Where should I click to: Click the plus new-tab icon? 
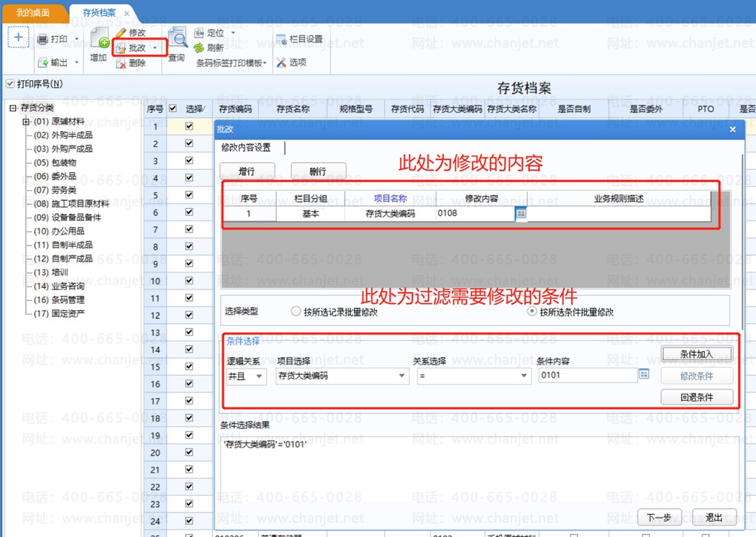point(18,37)
